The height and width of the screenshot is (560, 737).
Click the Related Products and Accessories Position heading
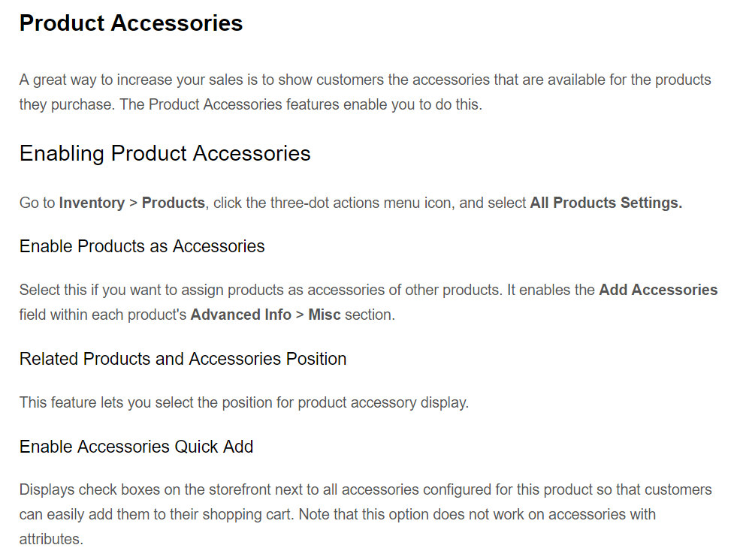[x=183, y=359]
